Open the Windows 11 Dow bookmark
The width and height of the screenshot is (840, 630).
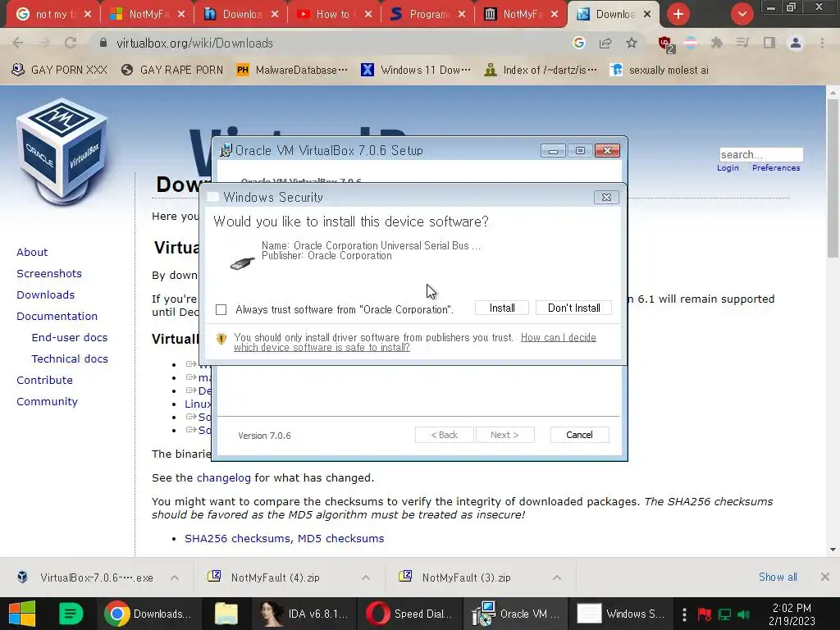pyautogui.click(x=416, y=71)
